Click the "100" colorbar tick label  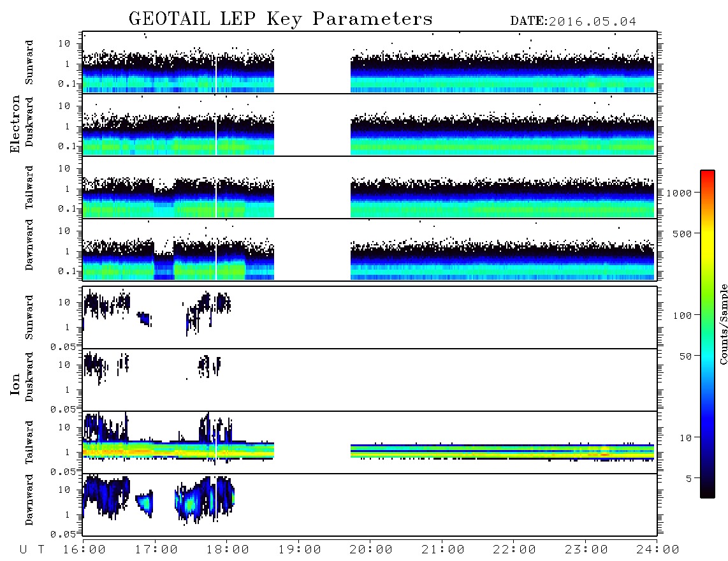click(x=682, y=316)
